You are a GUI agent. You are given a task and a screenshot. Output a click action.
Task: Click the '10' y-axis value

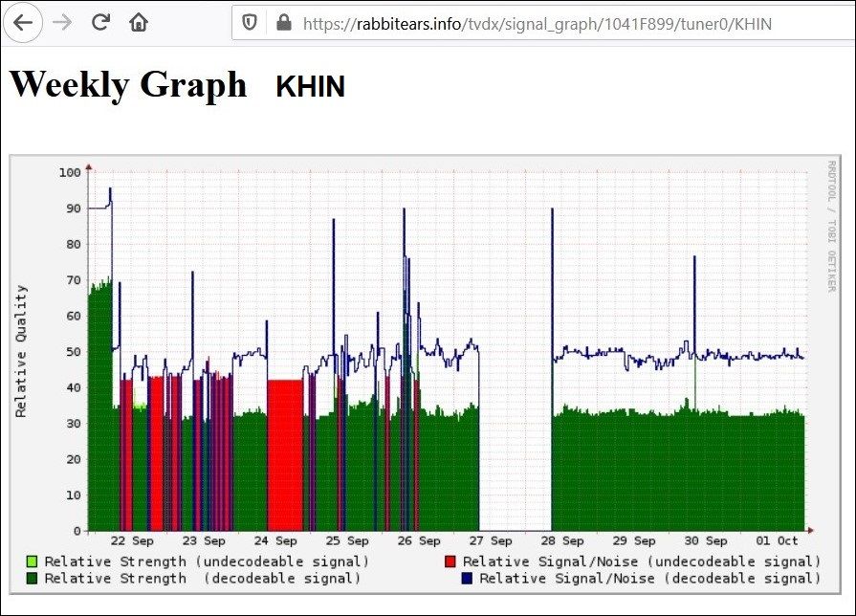coord(74,495)
